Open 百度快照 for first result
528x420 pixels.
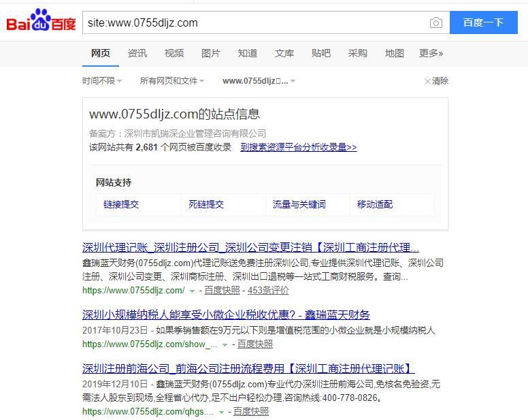[x=222, y=291]
